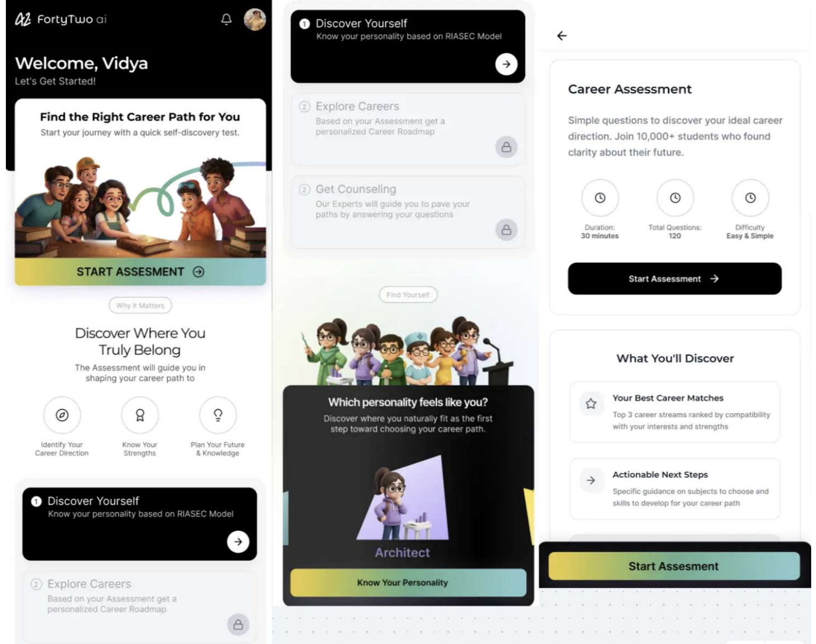This screenshot has height=644, width=816.
Task: Click the Duration clock icon
Action: click(600, 198)
